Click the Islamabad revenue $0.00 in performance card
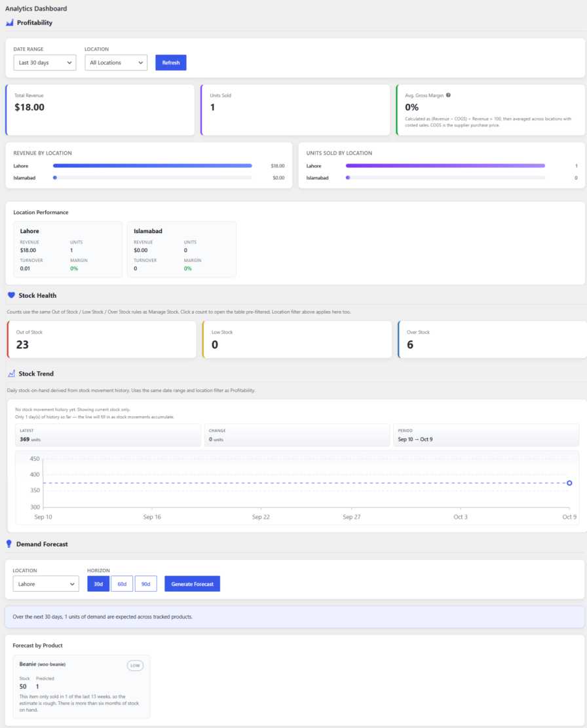The width and height of the screenshot is (587, 728). click(x=141, y=250)
